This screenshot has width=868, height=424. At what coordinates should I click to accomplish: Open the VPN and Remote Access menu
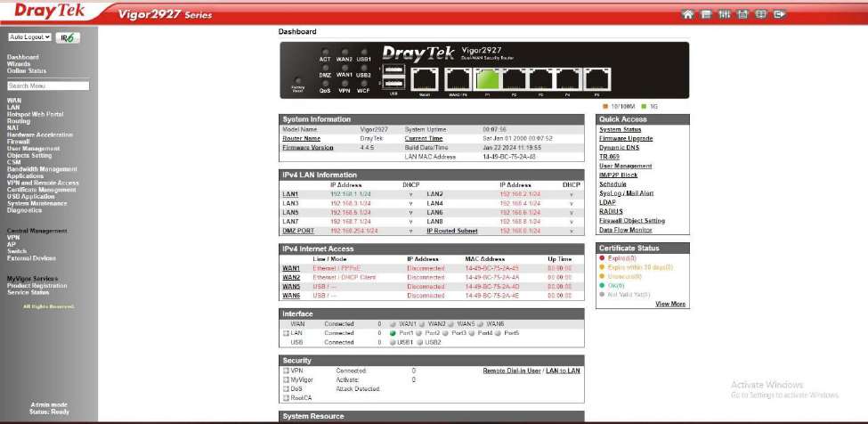43,183
